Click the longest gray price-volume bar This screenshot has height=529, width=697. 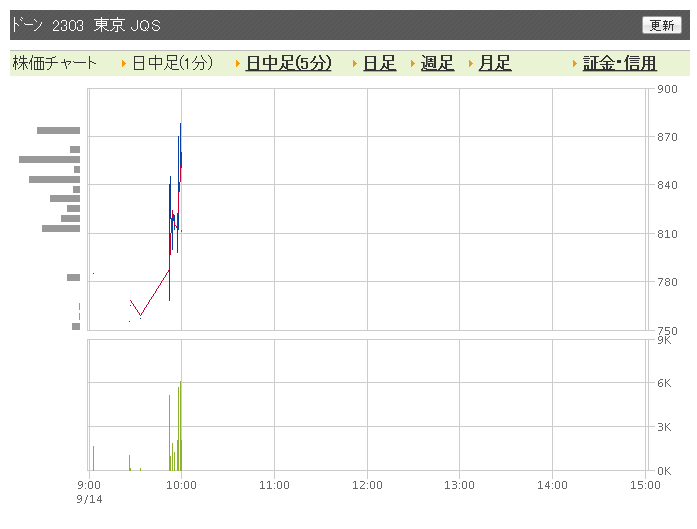click(x=49, y=159)
